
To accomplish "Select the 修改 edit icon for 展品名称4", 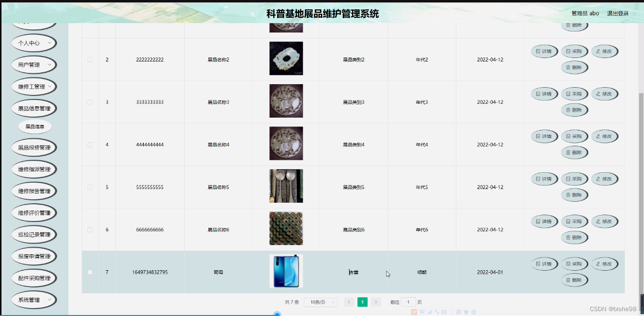I will [x=605, y=136].
